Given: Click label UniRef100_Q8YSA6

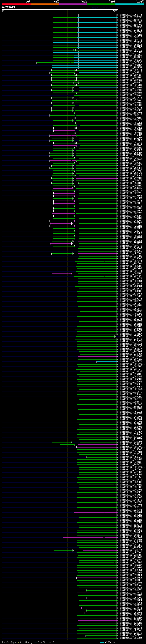Looking at the screenshot, I should [131, 75].
